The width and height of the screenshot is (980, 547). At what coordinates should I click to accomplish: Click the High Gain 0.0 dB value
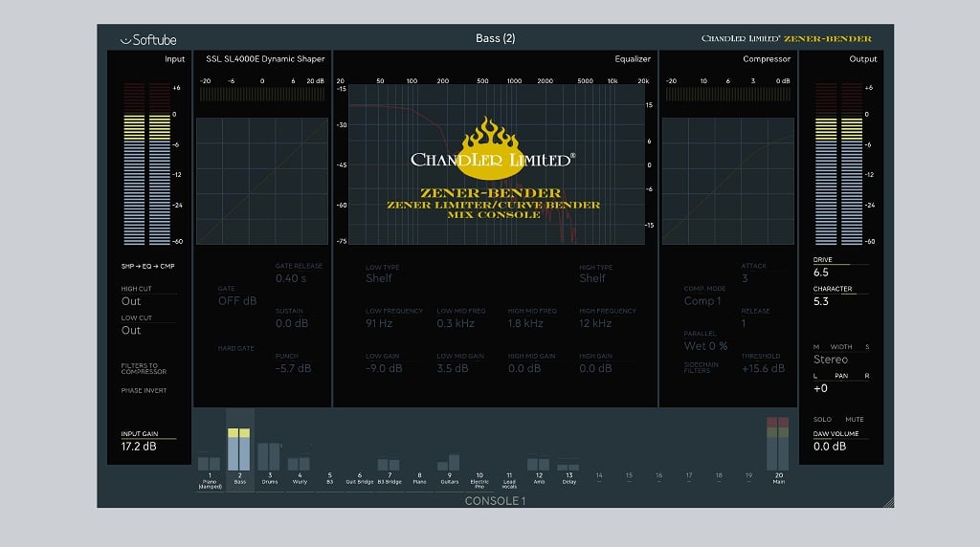tap(595, 368)
